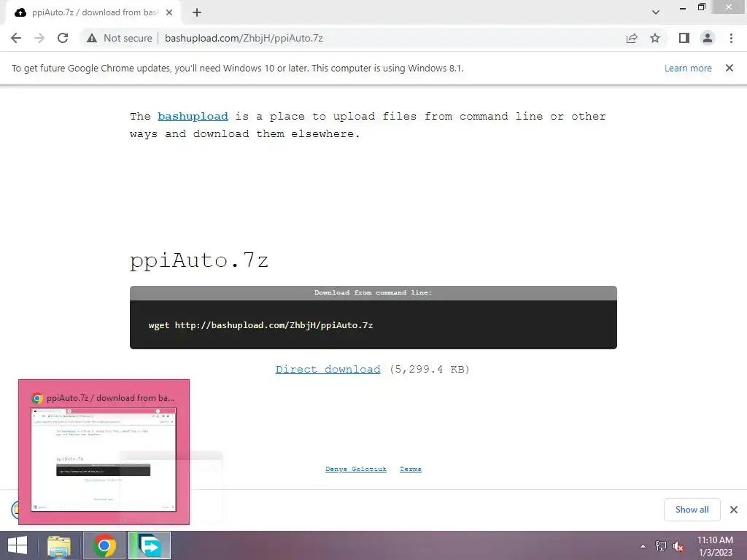Click the Chrome window preview thumbnail
This screenshot has height=560, width=747.
(x=104, y=459)
